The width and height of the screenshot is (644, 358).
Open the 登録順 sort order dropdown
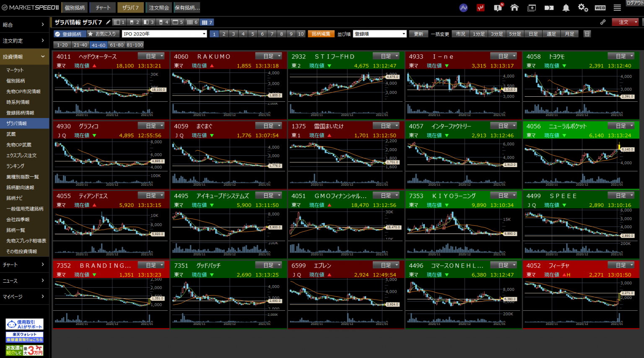click(x=380, y=34)
